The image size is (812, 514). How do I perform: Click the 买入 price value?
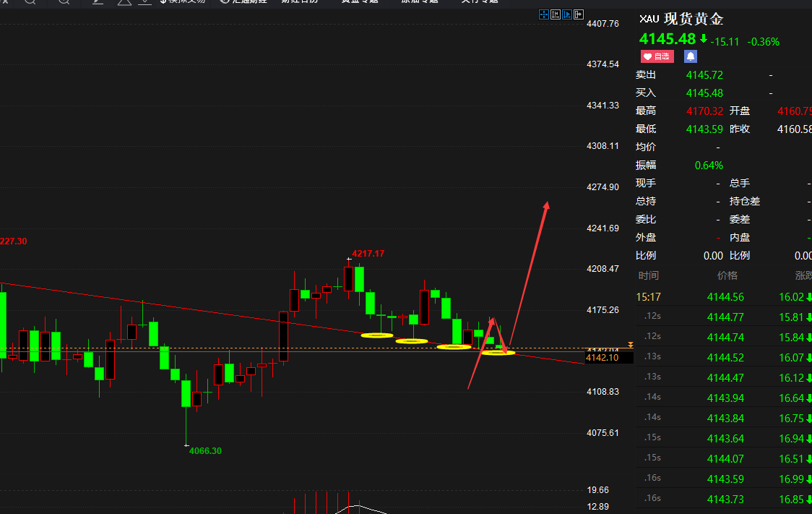(x=704, y=93)
